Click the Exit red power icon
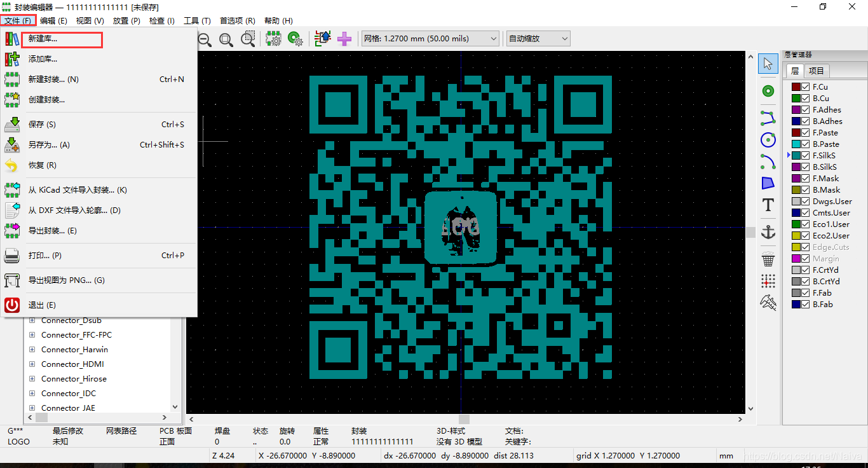Viewport: 868px width, 468px height. coord(12,305)
